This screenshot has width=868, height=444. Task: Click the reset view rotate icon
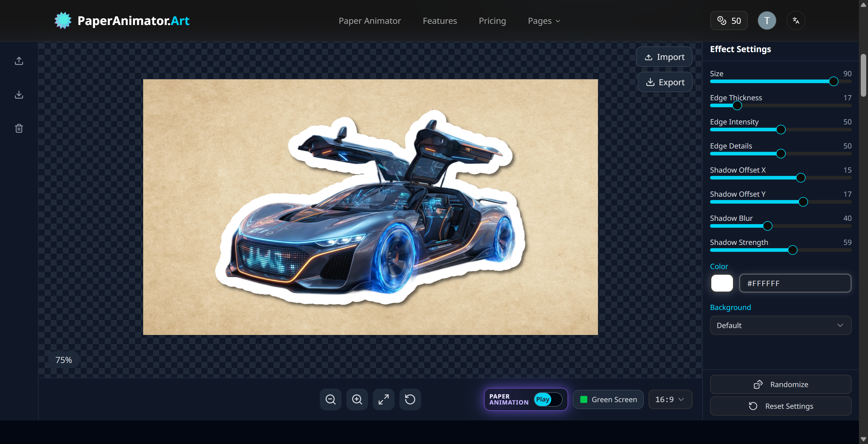coord(410,399)
